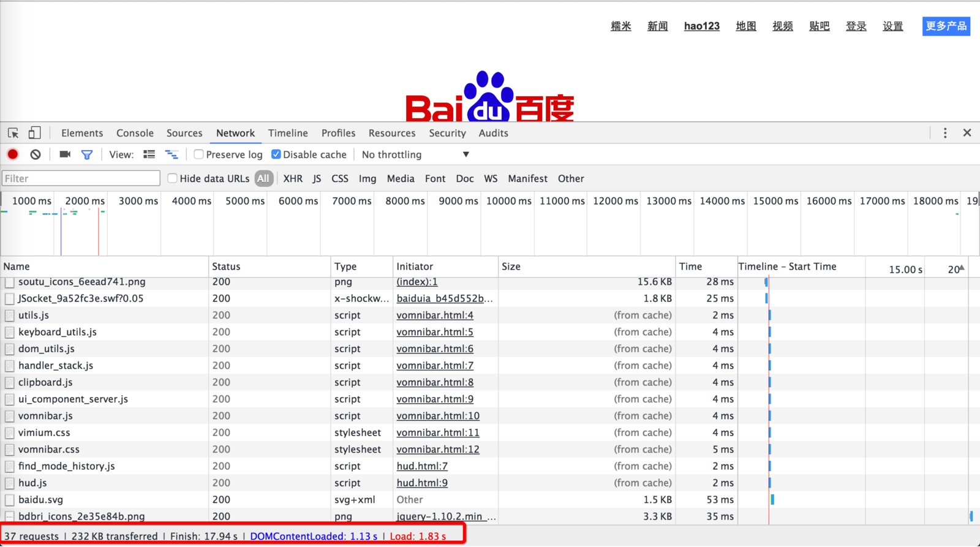The image size is (980, 547).
Task: Stop recording network log red button
Action: (13, 154)
